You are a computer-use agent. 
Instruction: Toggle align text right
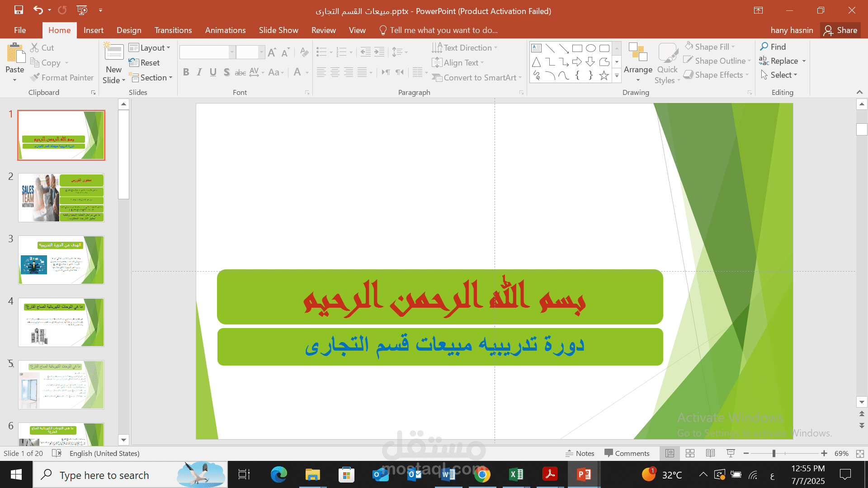coord(349,72)
